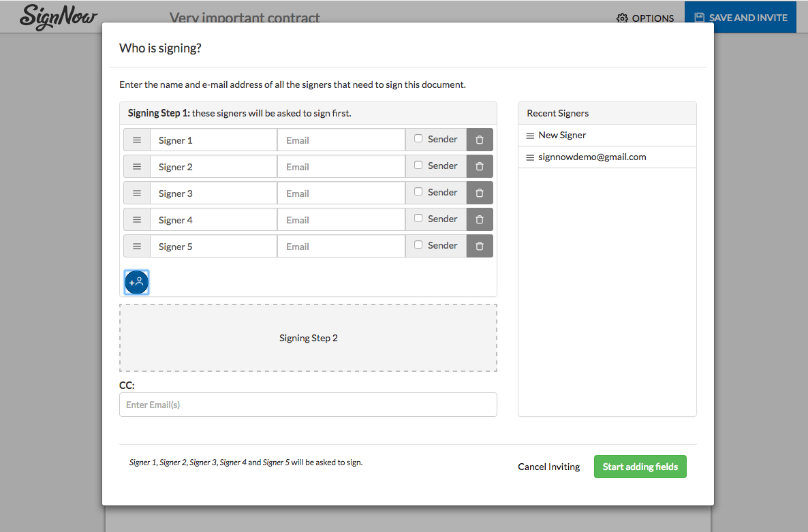This screenshot has width=808, height=532.
Task: Click the Cancel Inviting link
Action: [548, 467]
